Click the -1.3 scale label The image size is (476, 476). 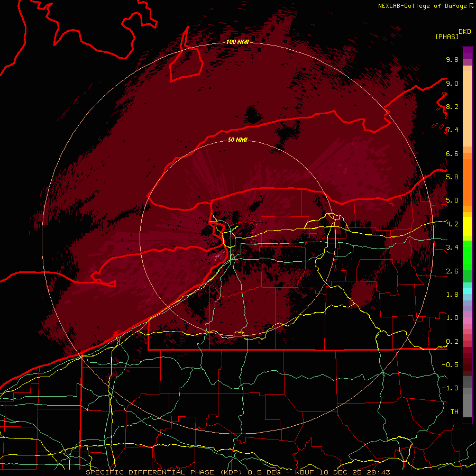point(450,388)
